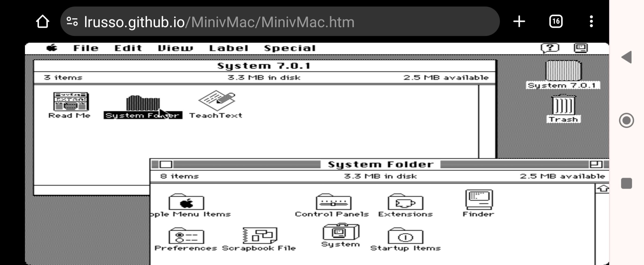Screen dimensions: 644x265
Task: Select the Read Me document icon
Action: click(x=71, y=102)
